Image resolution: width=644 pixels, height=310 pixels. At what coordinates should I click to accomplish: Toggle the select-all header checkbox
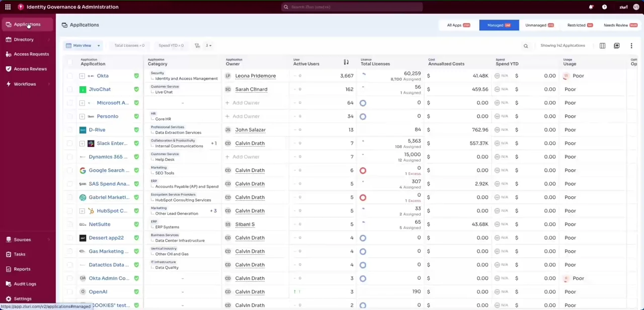click(x=70, y=62)
